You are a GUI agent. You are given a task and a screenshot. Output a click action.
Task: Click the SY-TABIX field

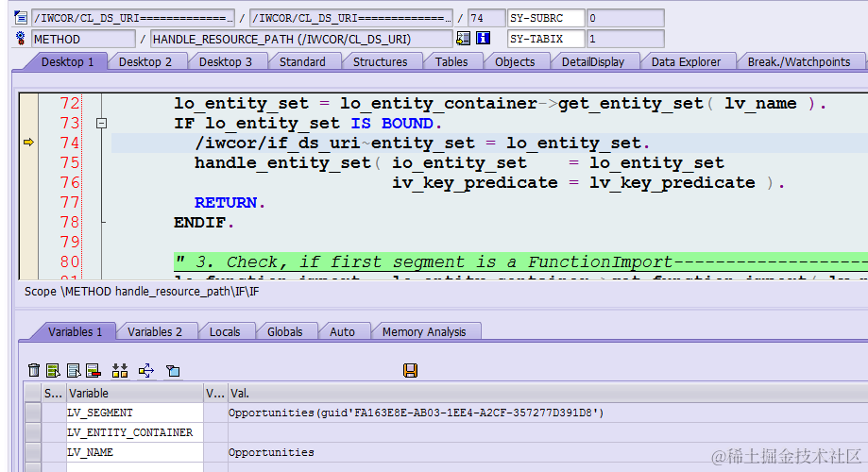click(x=546, y=39)
